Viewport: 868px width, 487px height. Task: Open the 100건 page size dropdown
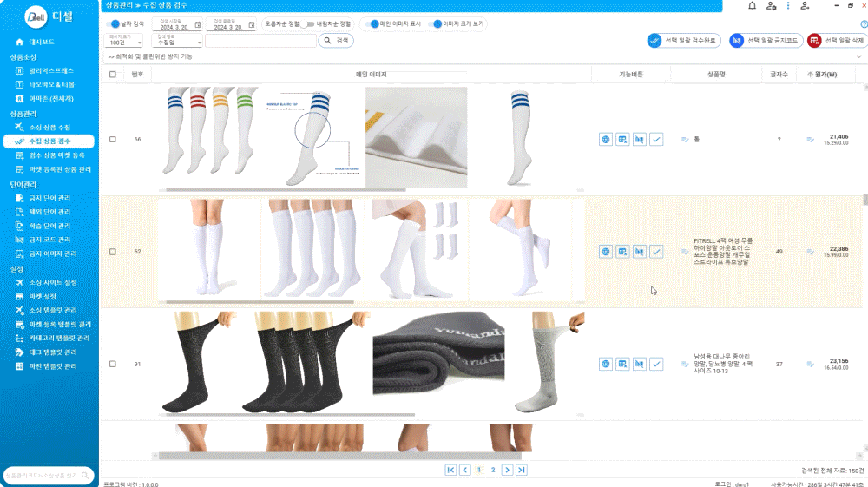123,41
